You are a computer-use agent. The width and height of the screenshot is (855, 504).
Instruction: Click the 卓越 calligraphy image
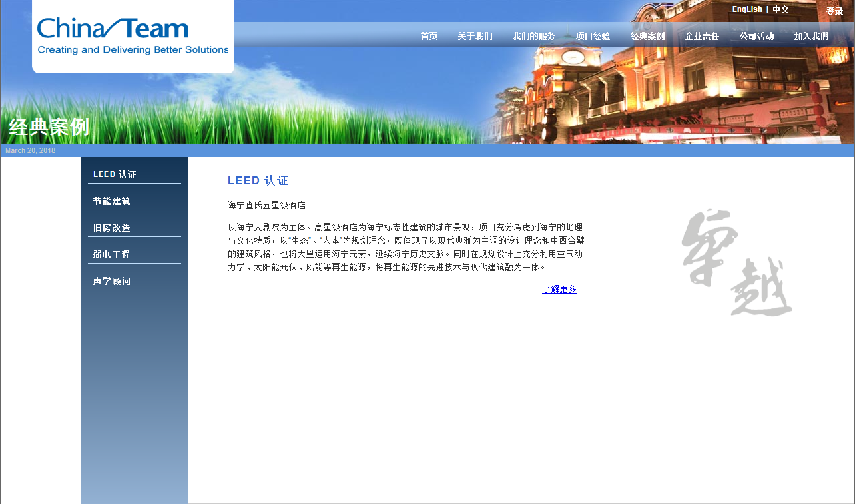(x=736, y=263)
